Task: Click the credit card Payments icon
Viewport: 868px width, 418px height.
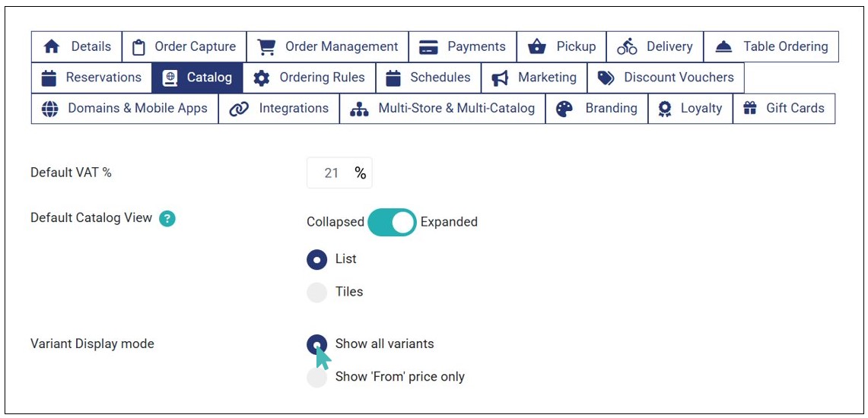Action: pos(429,47)
